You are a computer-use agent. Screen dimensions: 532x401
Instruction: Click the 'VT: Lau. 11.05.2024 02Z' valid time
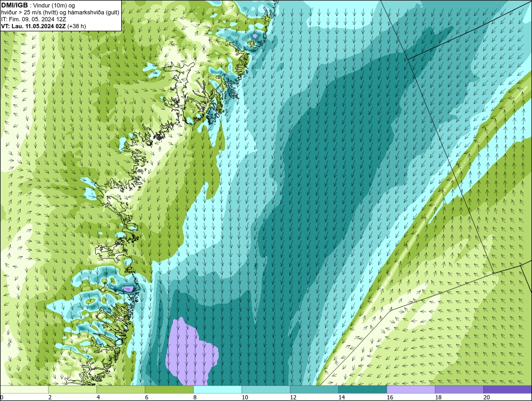pyautogui.click(x=34, y=26)
